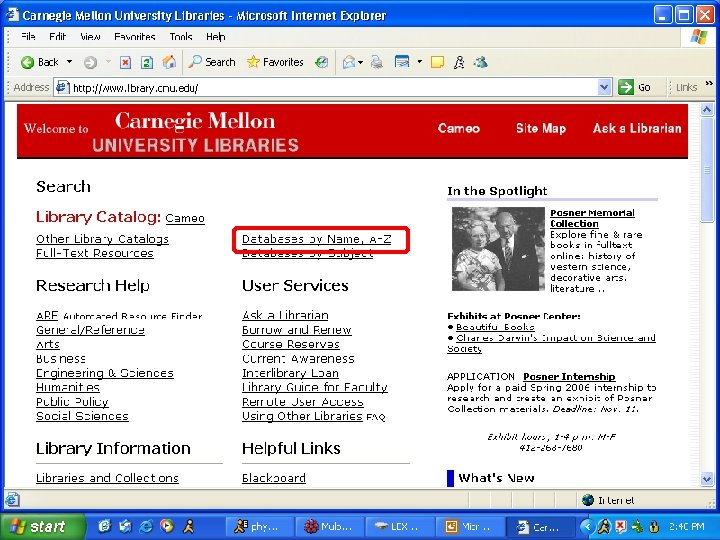Click the Back arrow icon
The height and width of the screenshot is (540, 720).
tap(28, 62)
